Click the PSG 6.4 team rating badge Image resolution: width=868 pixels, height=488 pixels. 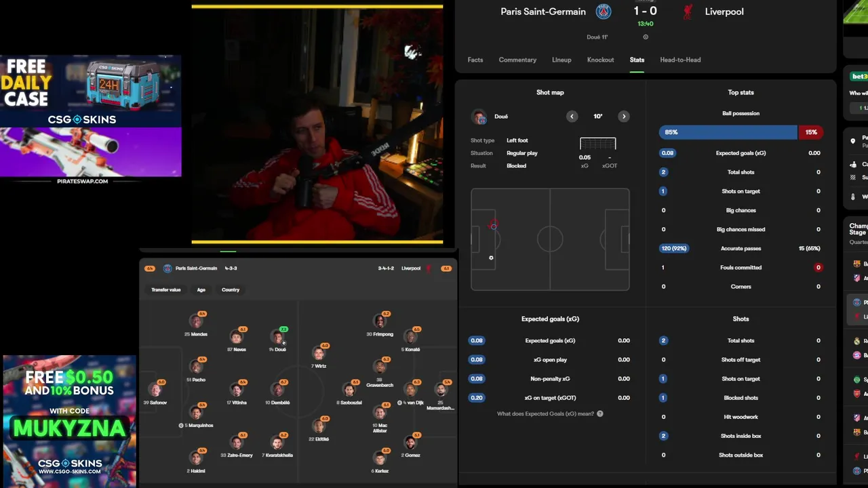150,268
